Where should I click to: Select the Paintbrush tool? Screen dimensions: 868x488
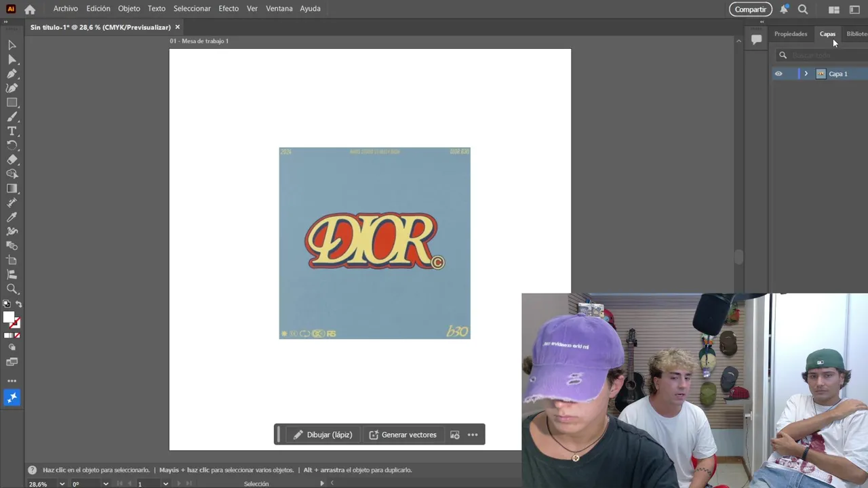[x=12, y=117]
